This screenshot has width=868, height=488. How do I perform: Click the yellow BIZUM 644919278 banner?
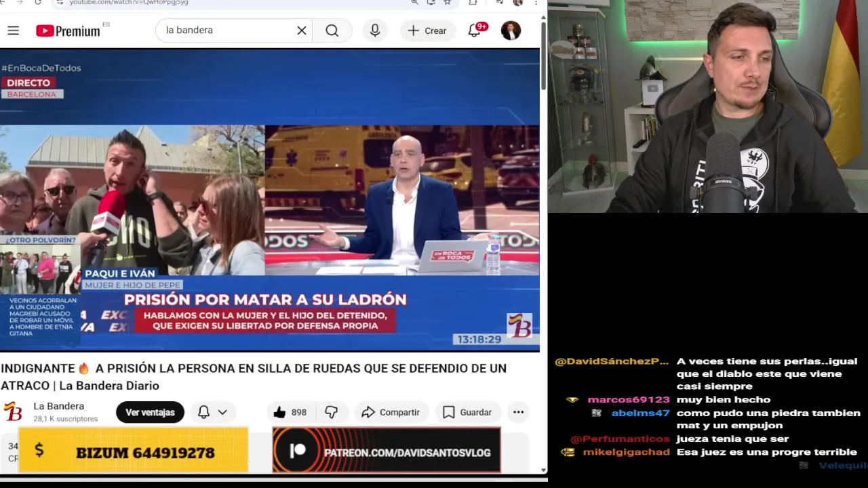[134, 450]
